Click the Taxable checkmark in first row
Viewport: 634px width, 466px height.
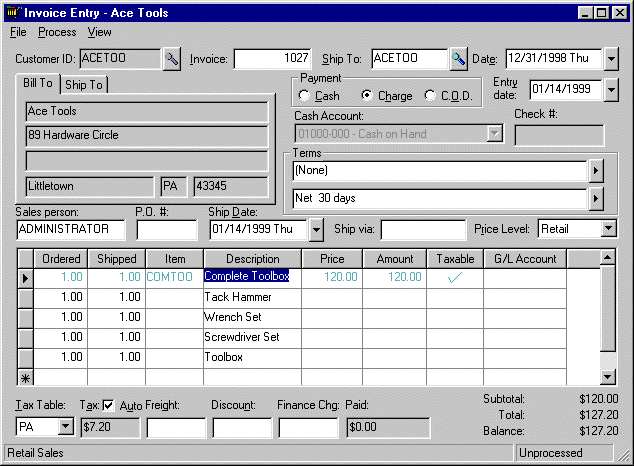(x=455, y=277)
